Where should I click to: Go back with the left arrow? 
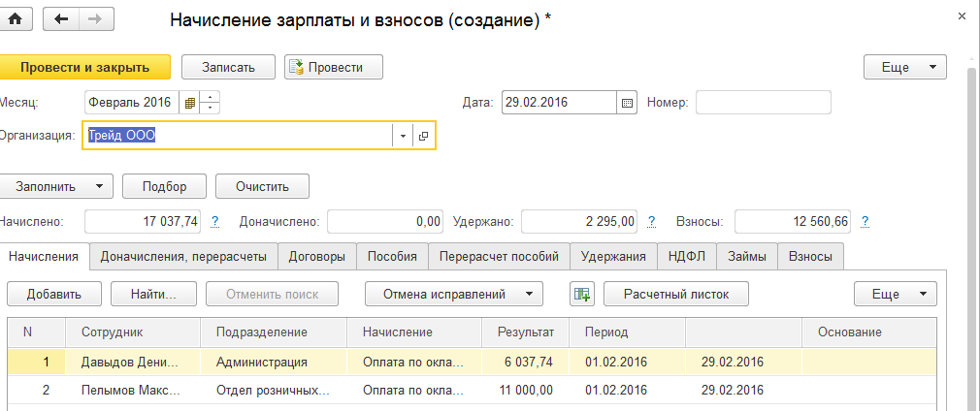click(63, 19)
